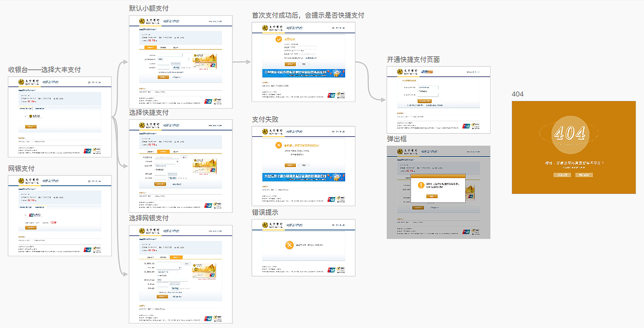Screen dimensions: 644x328
Task: Click orange confirm button in popup dialog
Action: point(432,196)
